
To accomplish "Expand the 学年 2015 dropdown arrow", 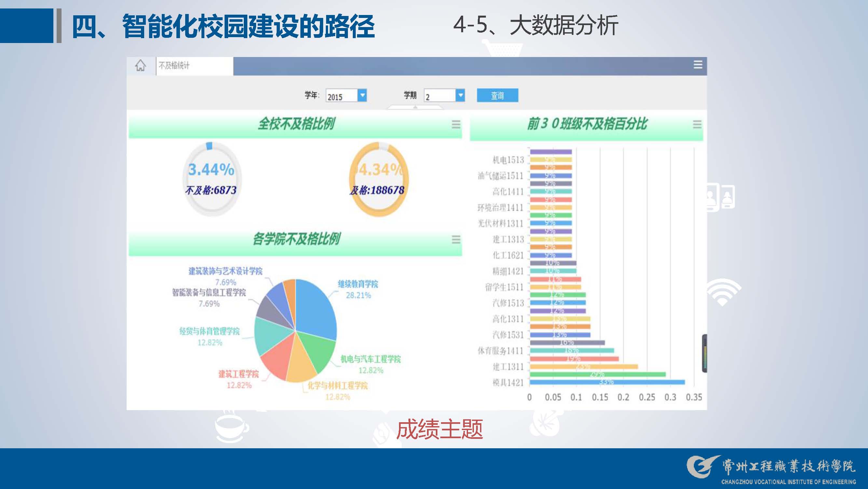I will tap(362, 95).
